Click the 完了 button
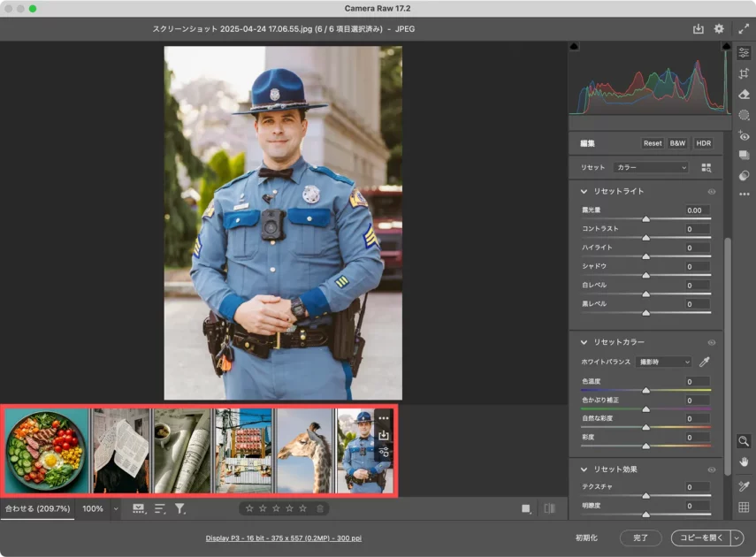Viewport: 756px width, 557px height. pyautogui.click(x=640, y=538)
